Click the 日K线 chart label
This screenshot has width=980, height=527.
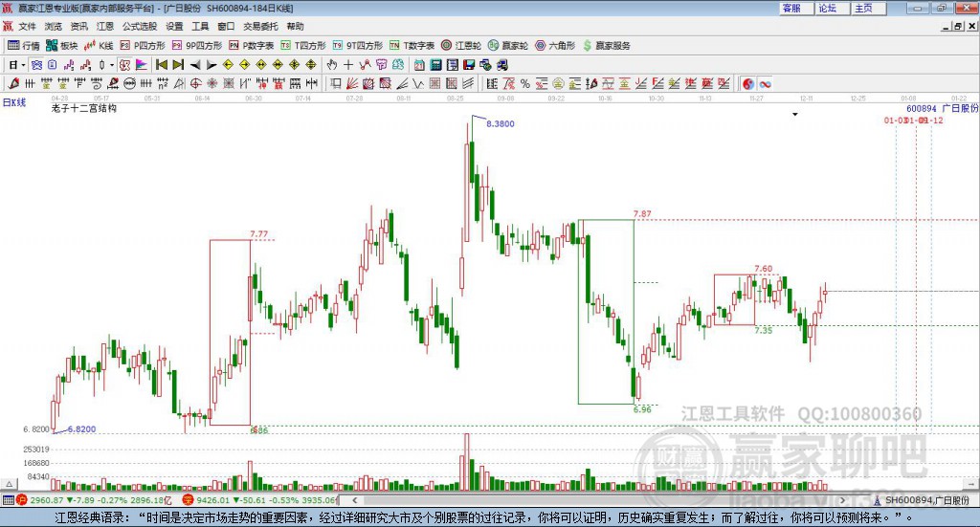14,102
